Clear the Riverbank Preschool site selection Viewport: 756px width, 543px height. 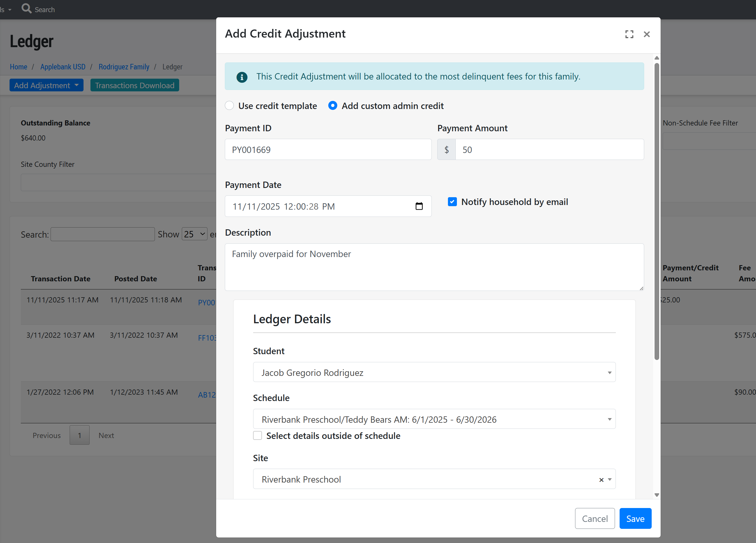pos(601,480)
